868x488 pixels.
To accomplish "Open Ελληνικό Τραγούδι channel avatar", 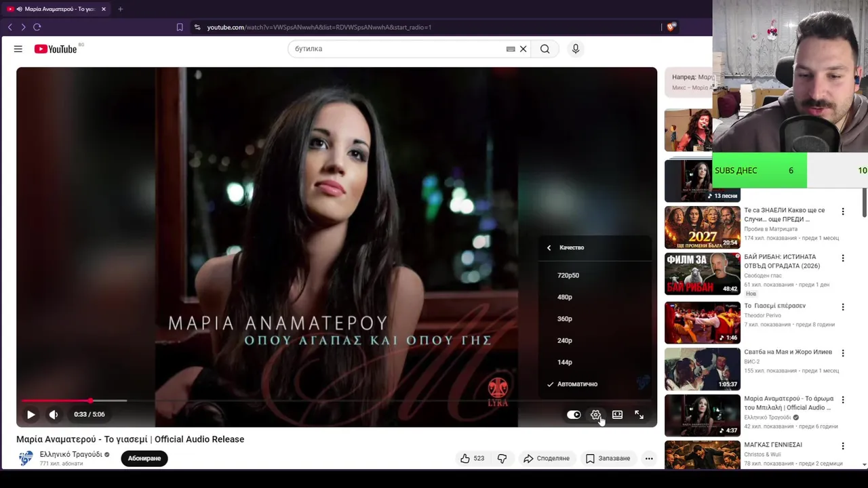I will [26, 458].
